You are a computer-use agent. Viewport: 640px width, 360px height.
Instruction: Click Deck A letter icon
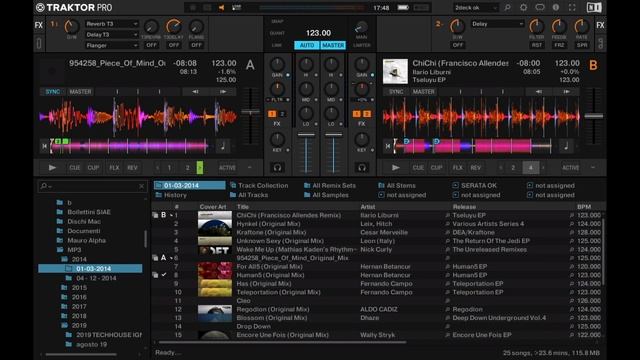coord(250,65)
